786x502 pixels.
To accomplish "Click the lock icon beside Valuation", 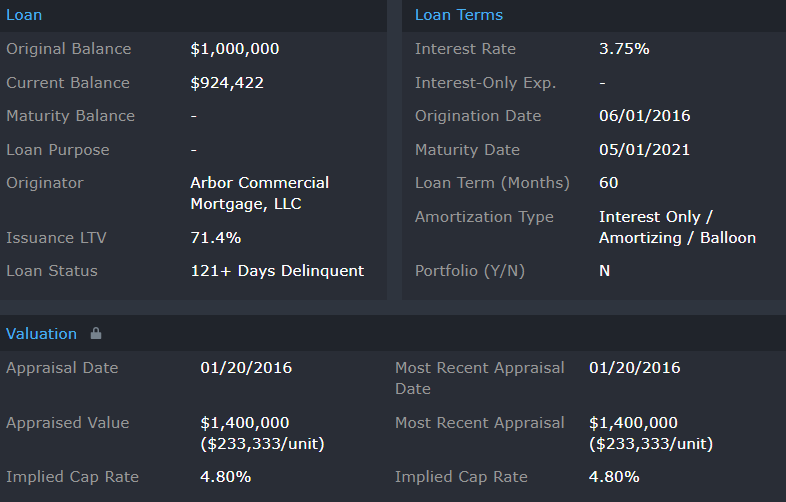I will 96,334.
